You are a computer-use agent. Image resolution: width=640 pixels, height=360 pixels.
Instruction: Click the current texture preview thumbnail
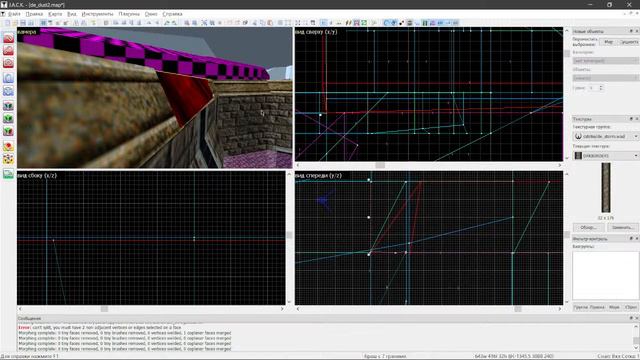(606, 188)
